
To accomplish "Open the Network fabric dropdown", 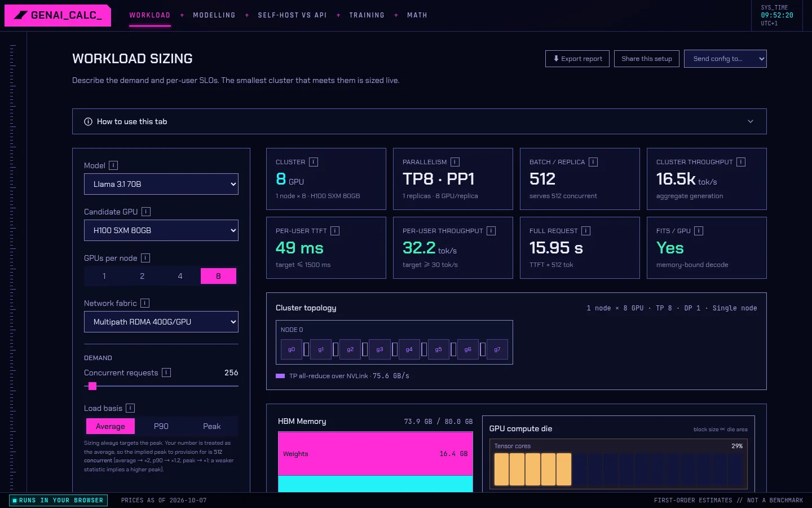I will pos(161,322).
